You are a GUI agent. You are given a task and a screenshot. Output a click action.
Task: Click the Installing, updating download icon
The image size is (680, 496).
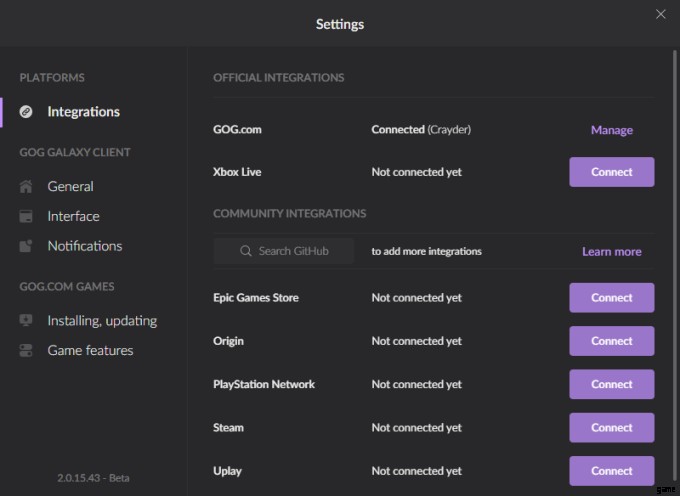(x=27, y=321)
